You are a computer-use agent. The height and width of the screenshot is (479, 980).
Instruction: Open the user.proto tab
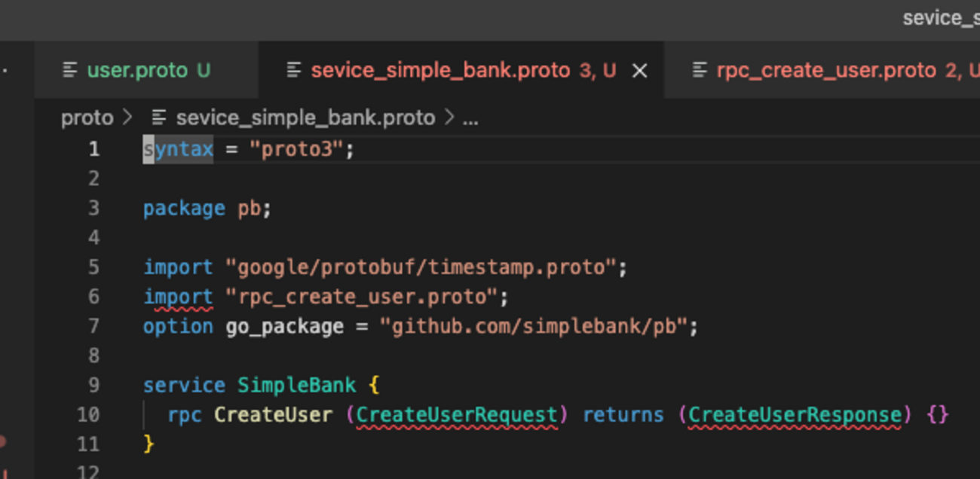pos(137,71)
